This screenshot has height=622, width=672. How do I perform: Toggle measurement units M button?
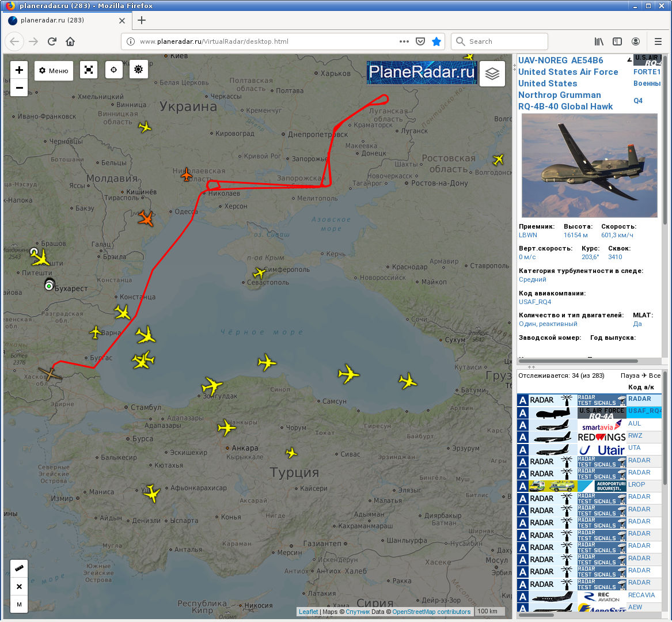pos(19,604)
